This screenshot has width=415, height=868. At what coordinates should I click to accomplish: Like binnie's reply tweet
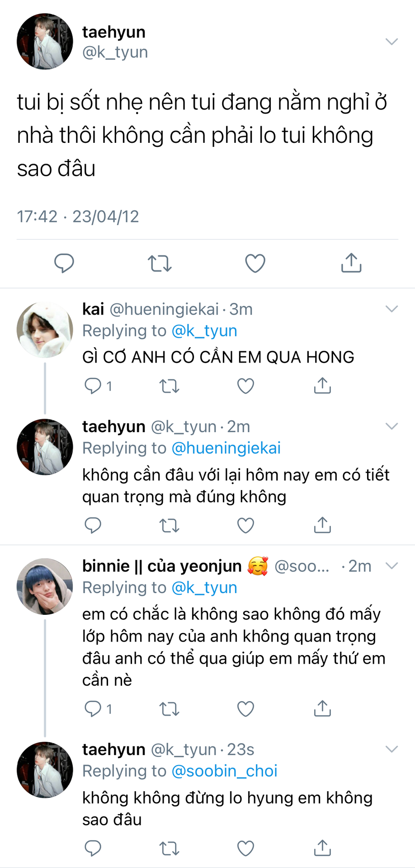click(x=245, y=709)
